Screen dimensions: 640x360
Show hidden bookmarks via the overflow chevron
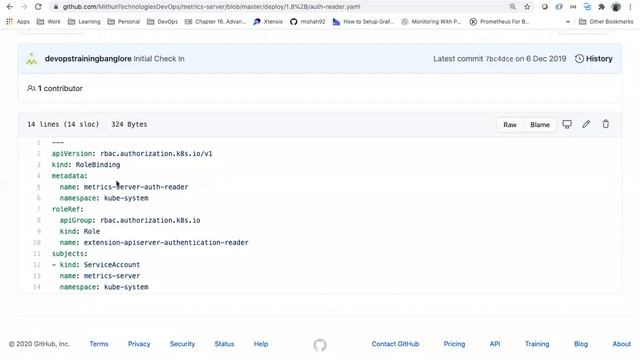[x=568, y=22]
